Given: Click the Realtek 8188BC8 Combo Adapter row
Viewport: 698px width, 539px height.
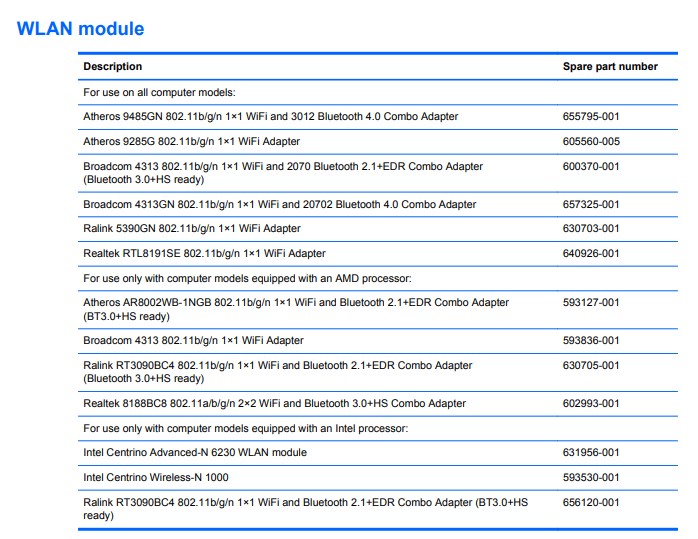Looking at the screenshot, I should 274,404.
